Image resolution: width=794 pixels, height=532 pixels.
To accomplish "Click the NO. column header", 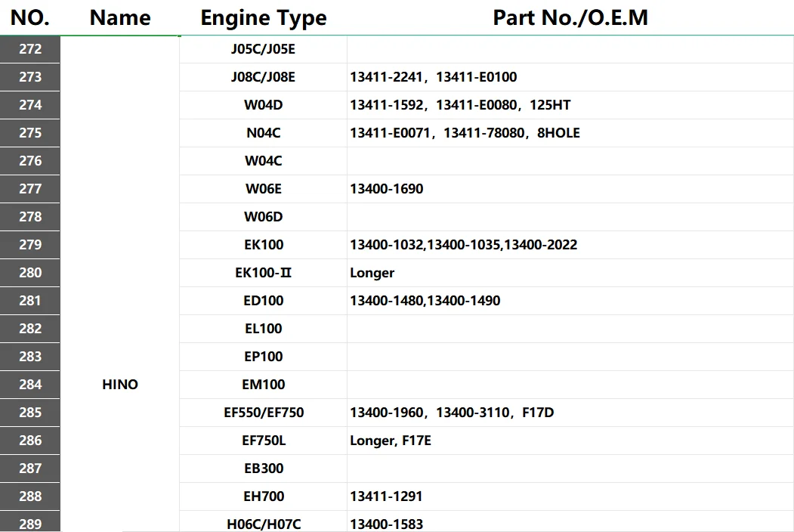I will [x=30, y=17].
